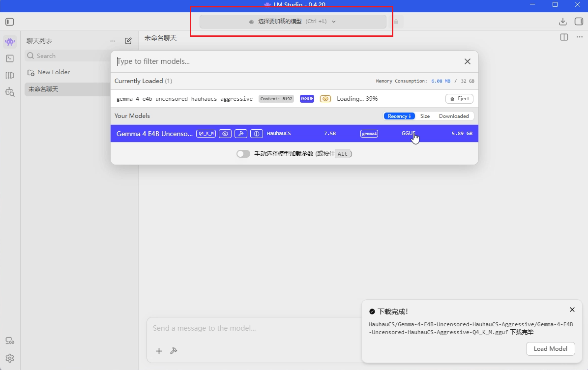
Task: Click the vision eye badge on Gemma row
Action: click(225, 134)
